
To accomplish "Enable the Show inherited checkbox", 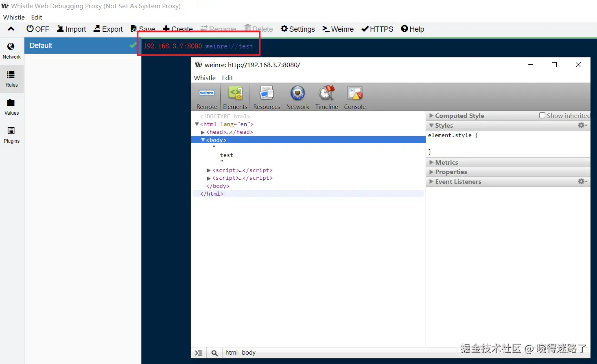I will pyautogui.click(x=542, y=116).
